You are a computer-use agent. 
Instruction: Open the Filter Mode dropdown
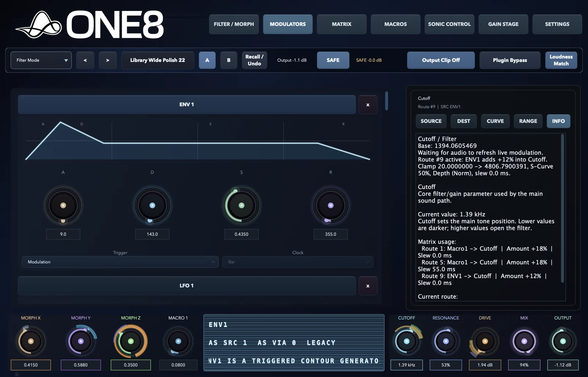coord(41,60)
